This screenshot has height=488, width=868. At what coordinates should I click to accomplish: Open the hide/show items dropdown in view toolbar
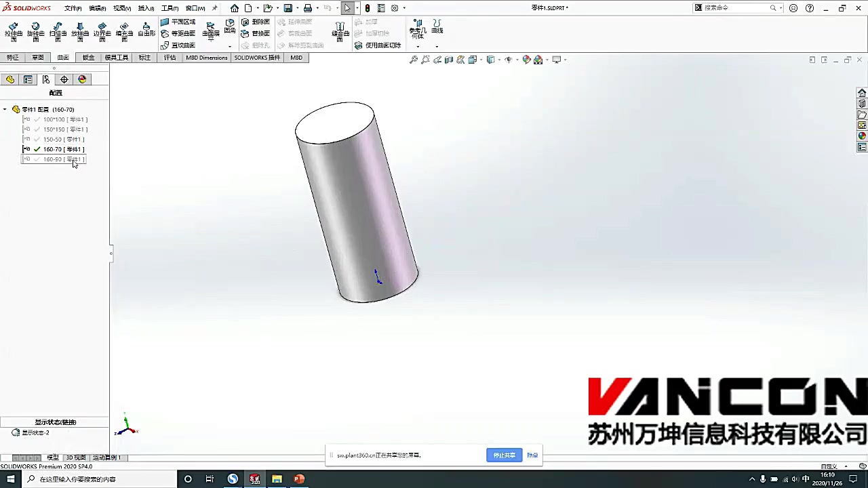(517, 60)
